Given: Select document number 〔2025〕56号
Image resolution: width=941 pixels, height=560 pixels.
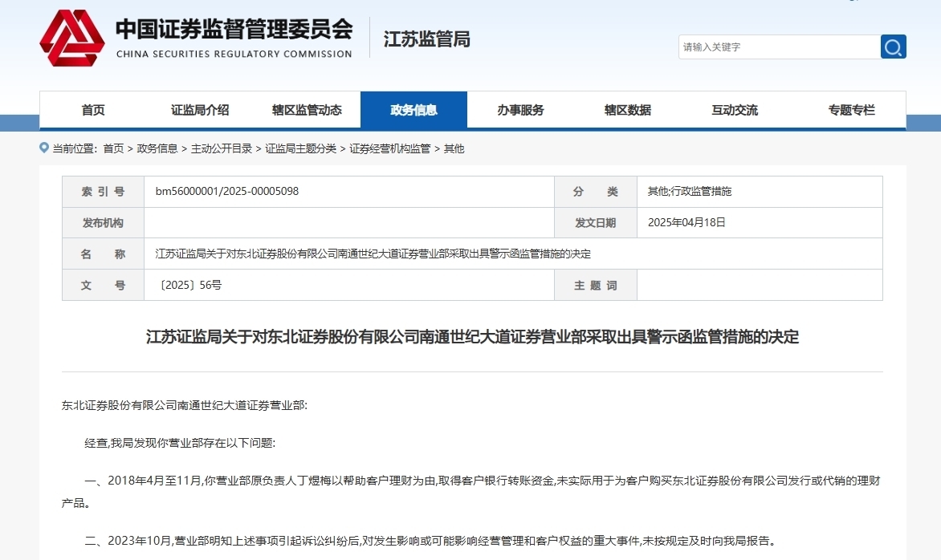Looking at the screenshot, I should [189, 285].
